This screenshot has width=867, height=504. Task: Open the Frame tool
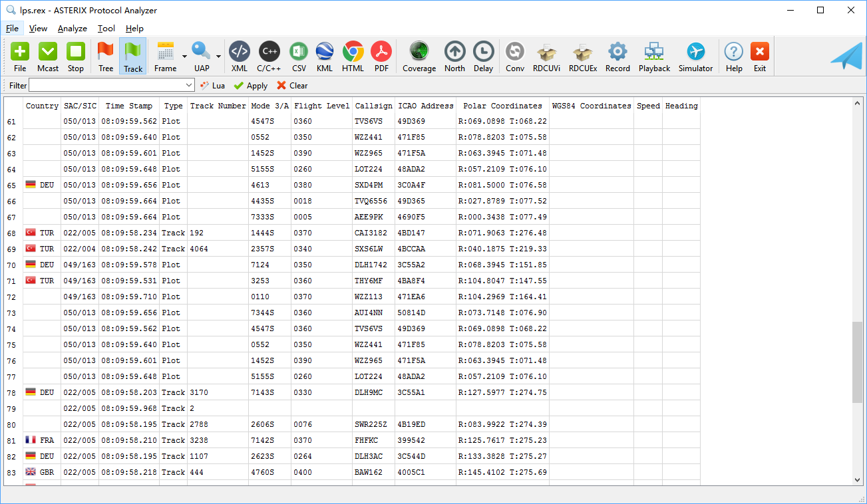click(x=165, y=57)
